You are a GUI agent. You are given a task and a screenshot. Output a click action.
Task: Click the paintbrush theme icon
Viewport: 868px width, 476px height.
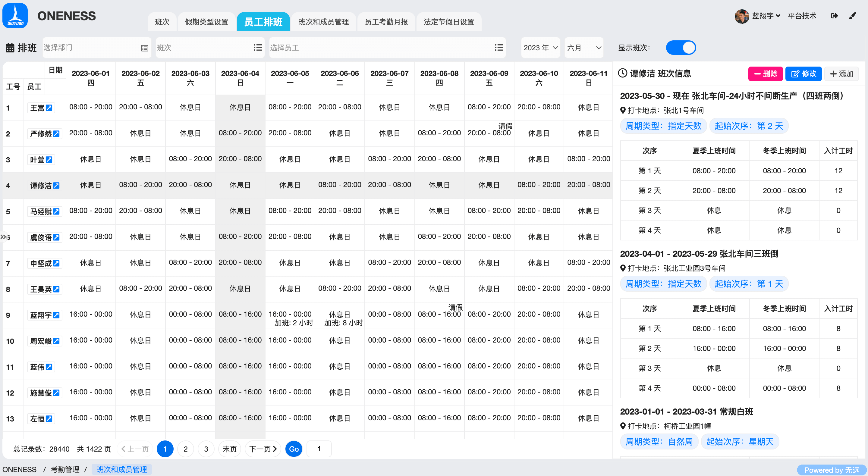point(852,16)
